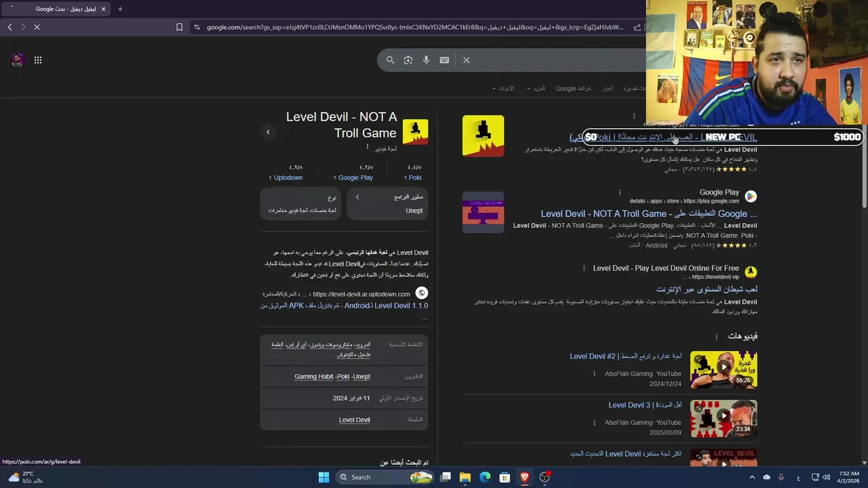
Task: Switch to the خرائط Google maps tab
Action: click(574, 88)
